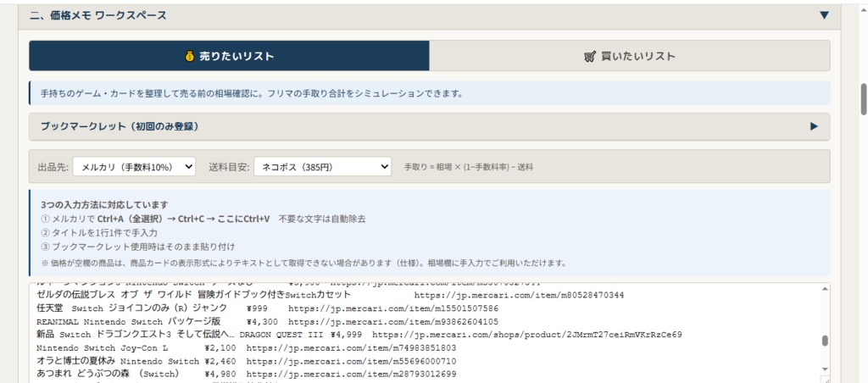Click the 二、価格メモ ワークスペース header title
Screen dimensions: 868x383
pyautogui.click(x=98, y=15)
